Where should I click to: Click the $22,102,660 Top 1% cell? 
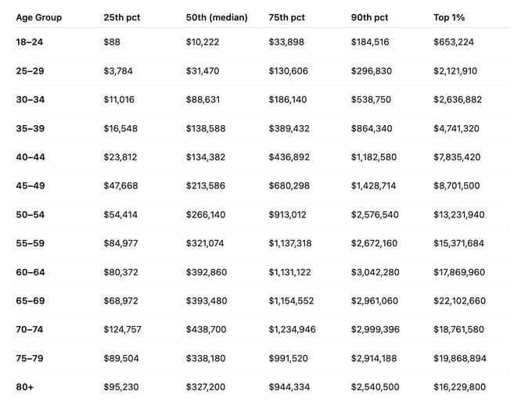459,301
